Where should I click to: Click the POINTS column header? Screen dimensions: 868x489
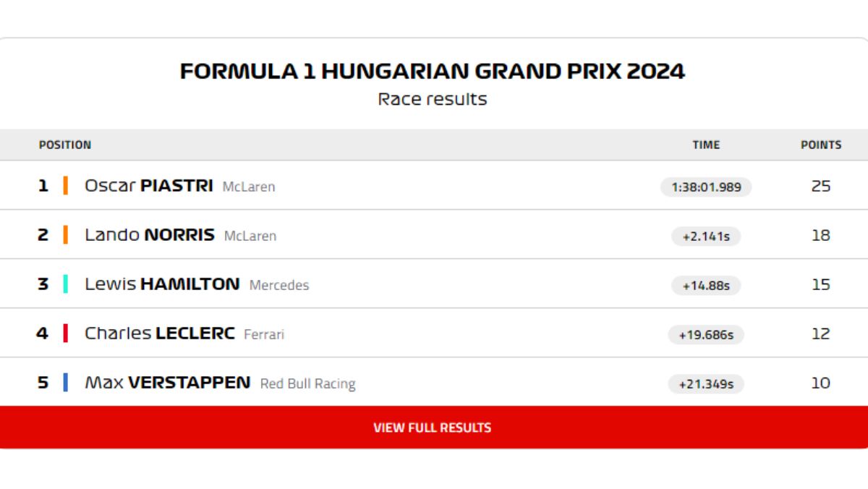pos(821,145)
